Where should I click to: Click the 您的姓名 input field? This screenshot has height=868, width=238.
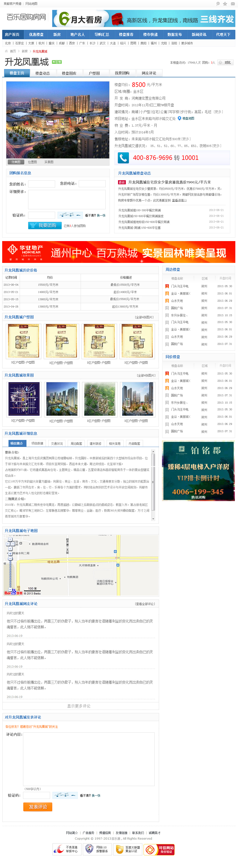42,184
